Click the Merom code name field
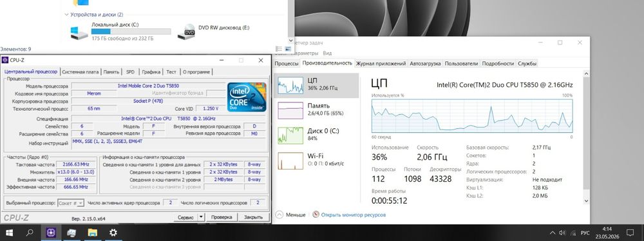 pyautogui.click(x=93, y=93)
